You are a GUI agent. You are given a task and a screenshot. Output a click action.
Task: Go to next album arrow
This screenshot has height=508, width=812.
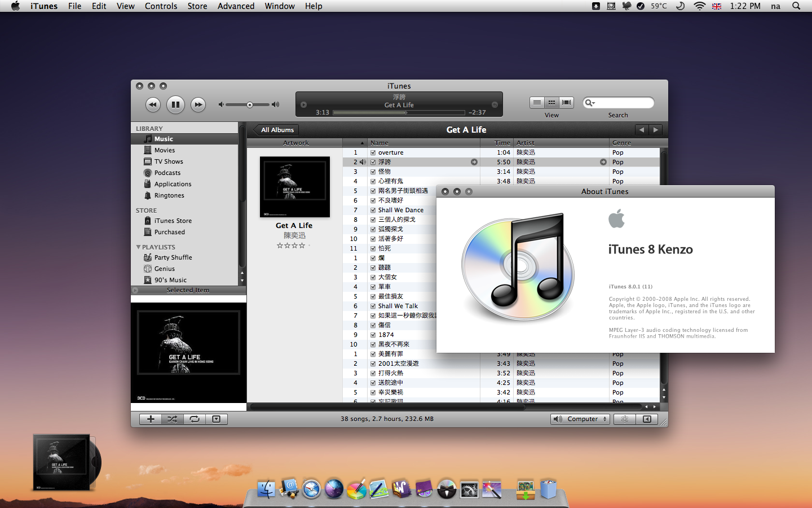pyautogui.click(x=656, y=130)
